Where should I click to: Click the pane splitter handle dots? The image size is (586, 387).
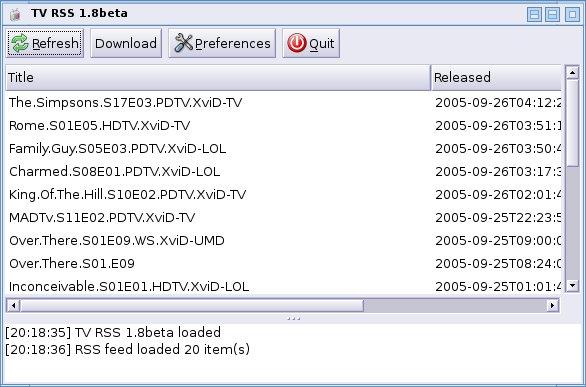293,319
